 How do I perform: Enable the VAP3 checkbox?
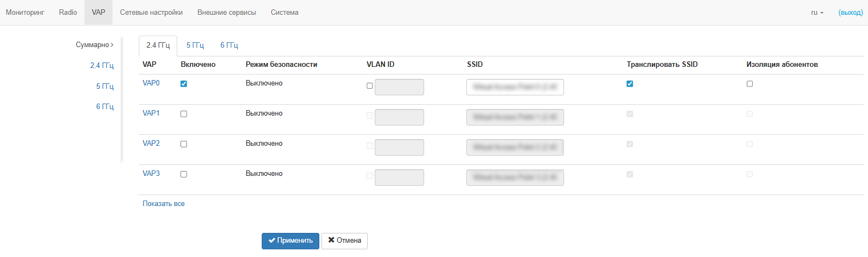click(184, 174)
